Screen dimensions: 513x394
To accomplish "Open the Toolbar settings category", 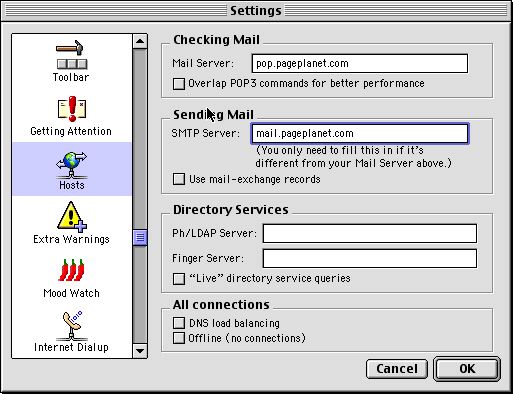I will 71,61.
